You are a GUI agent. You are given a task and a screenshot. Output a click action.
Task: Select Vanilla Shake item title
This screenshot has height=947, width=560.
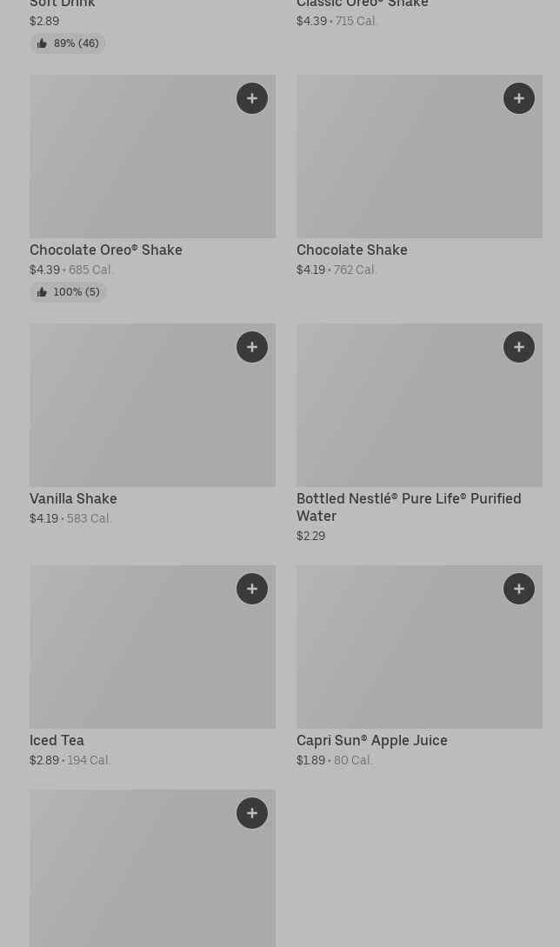point(73,498)
